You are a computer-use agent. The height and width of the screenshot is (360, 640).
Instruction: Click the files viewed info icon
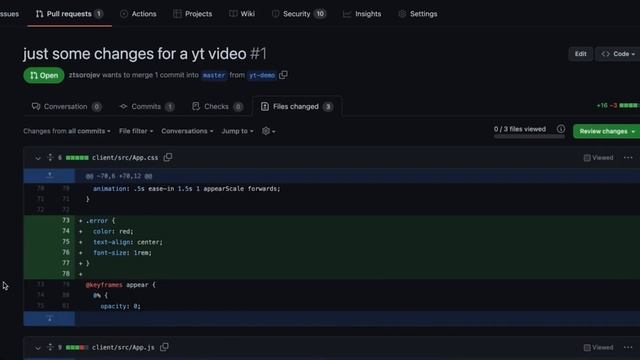(x=561, y=129)
